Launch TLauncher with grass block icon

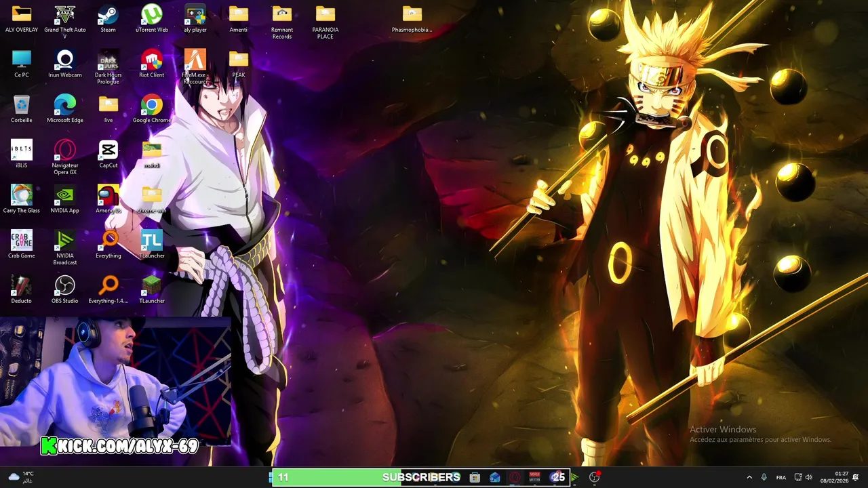(x=152, y=289)
